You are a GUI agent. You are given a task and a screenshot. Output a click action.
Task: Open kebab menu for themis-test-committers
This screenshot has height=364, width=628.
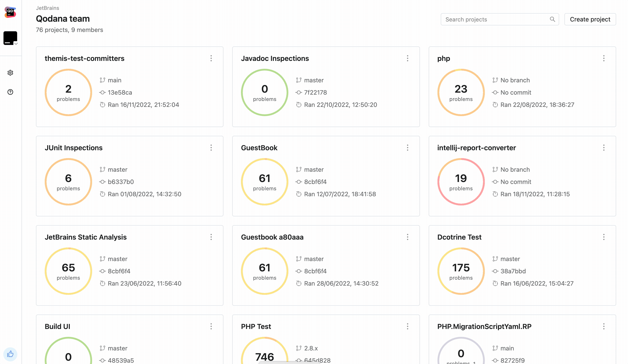pyautogui.click(x=211, y=58)
